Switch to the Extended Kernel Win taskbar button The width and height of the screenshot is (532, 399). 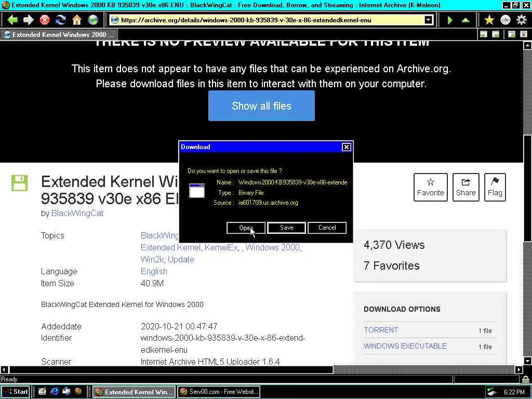click(134, 392)
